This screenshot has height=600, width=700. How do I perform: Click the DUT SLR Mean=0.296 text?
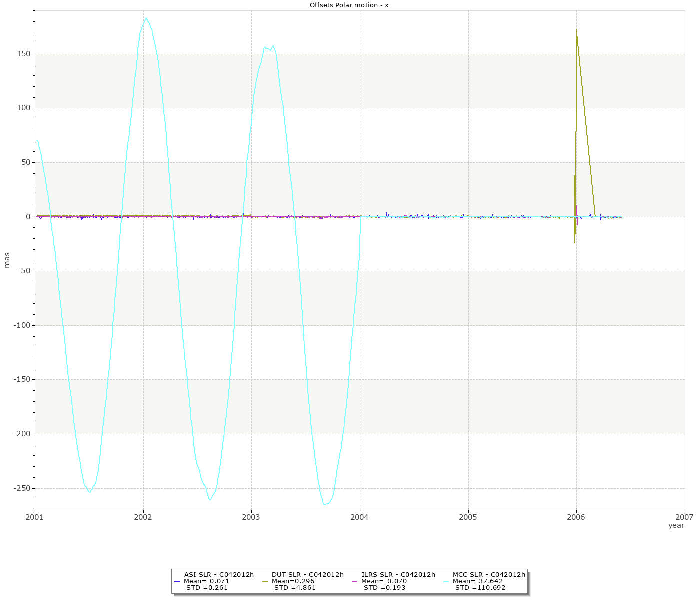click(x=293, y=581)
